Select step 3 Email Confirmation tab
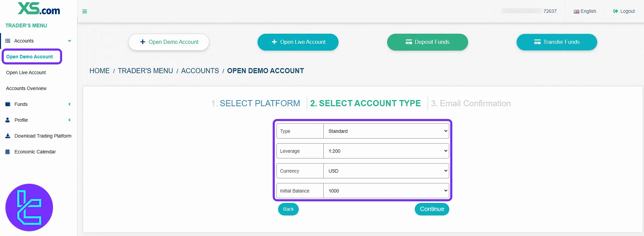The height and width of the screenshot is (236, 644). click(471, 103)
